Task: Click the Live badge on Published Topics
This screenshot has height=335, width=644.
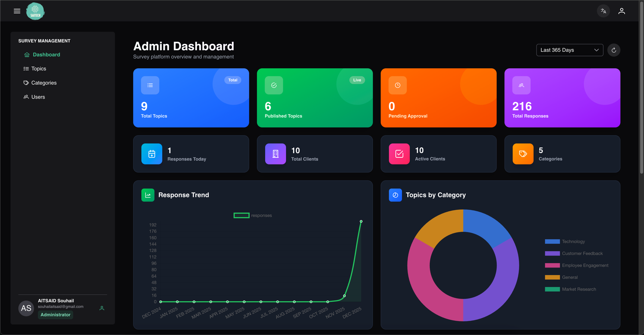Action: [357, 80]
